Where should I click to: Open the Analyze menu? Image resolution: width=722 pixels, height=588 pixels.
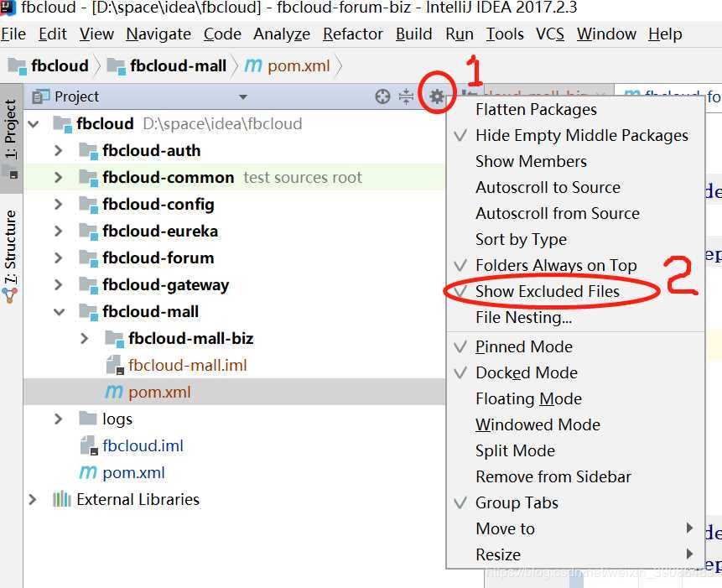[x=282, y=34]
